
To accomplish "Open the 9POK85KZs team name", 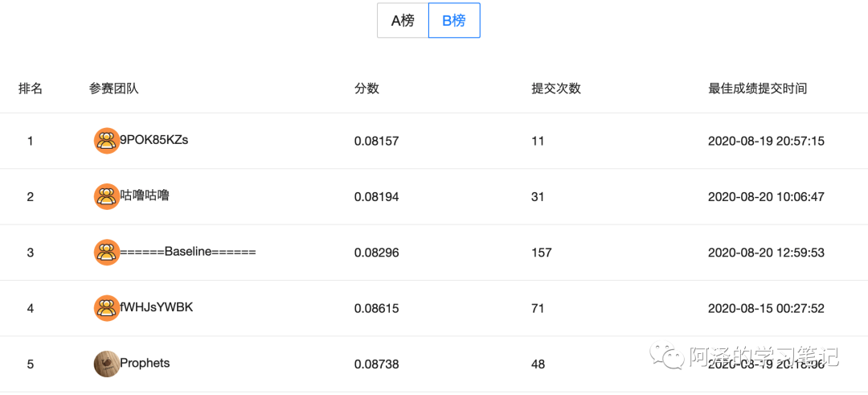I will [154, 139].
